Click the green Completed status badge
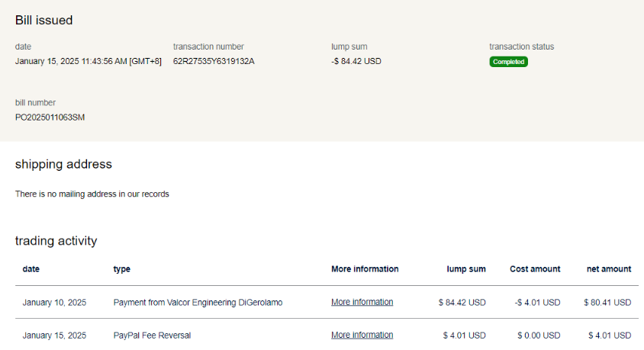 pos(508,62)
